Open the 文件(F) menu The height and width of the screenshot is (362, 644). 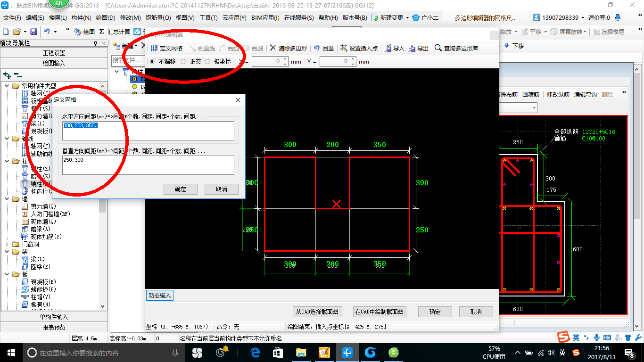(12, 18)
